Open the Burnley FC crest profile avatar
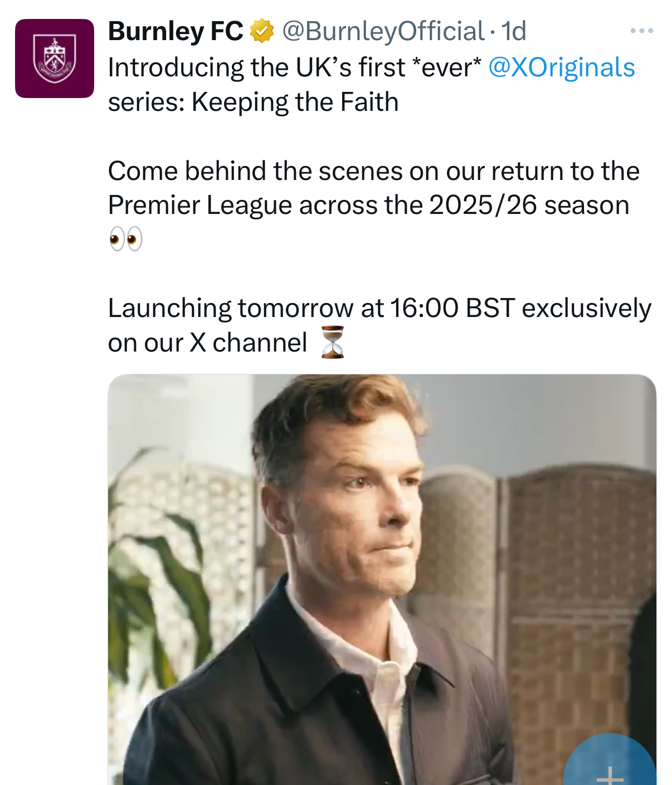672x785 pixels. 55,58
